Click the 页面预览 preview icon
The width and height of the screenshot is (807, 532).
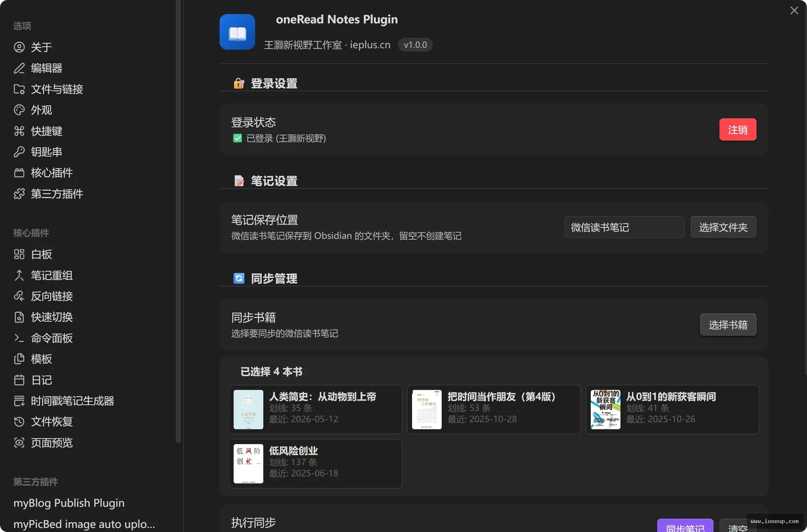coord(19,443)
